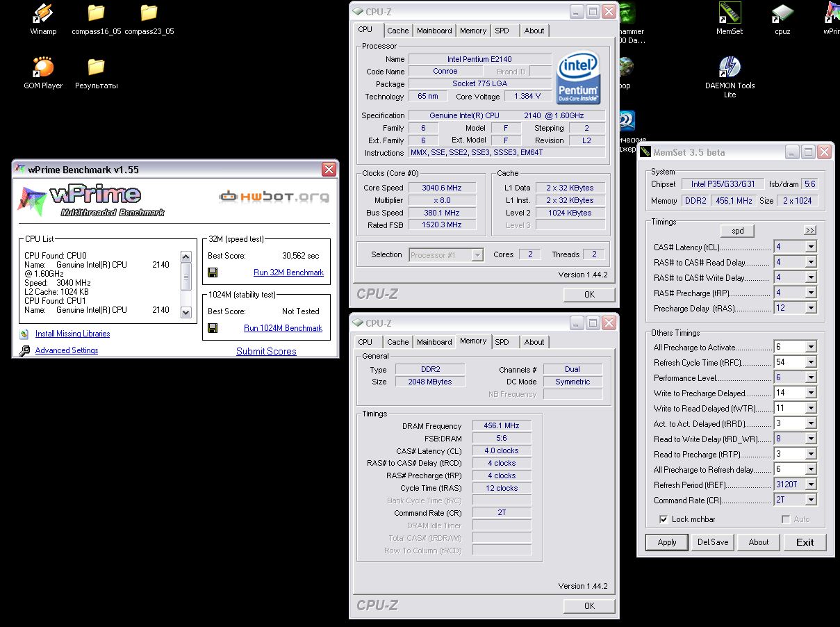Viewport: 840px width, 627px height.
Task: Switch to About tab in top CPU-Z window
Action: tap(534, 31)
